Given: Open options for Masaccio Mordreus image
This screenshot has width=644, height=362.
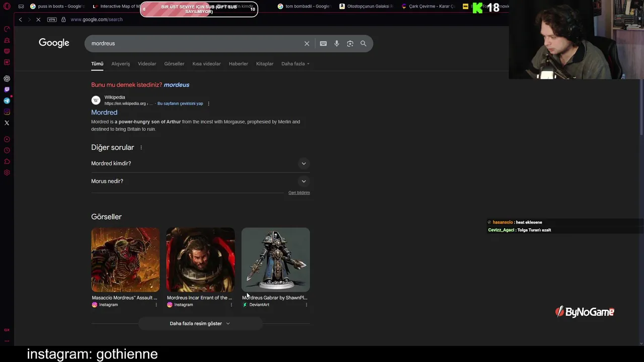Looking at the screenshot, I should coord(156,305).
